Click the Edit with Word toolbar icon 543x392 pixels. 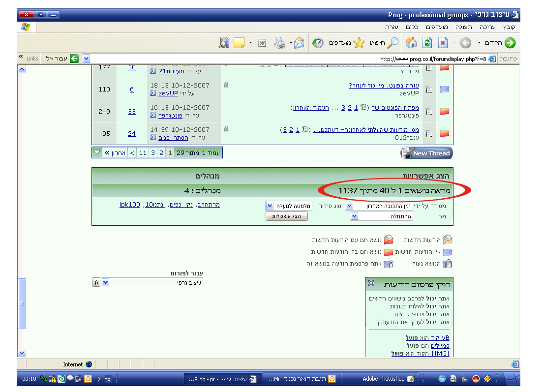[x=262, y=43]
